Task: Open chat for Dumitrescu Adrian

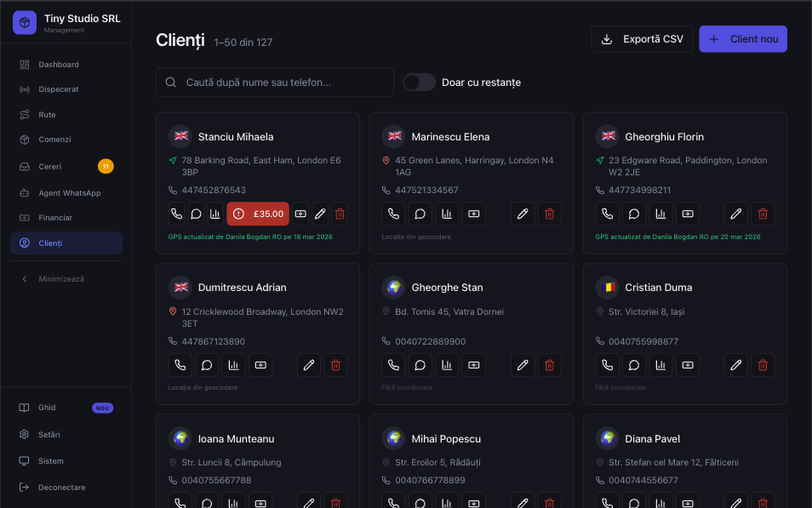Action: click(x=207, y=365)
